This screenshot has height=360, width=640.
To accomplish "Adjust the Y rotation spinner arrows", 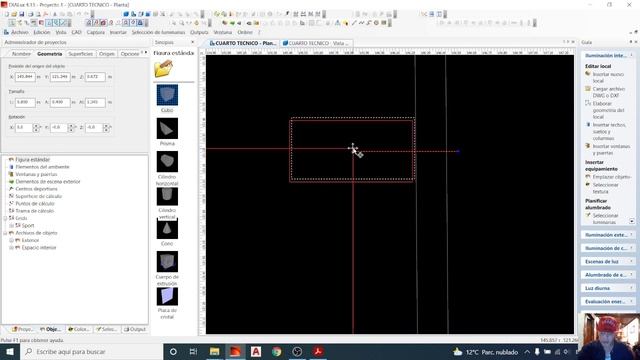I will [71, 128].
